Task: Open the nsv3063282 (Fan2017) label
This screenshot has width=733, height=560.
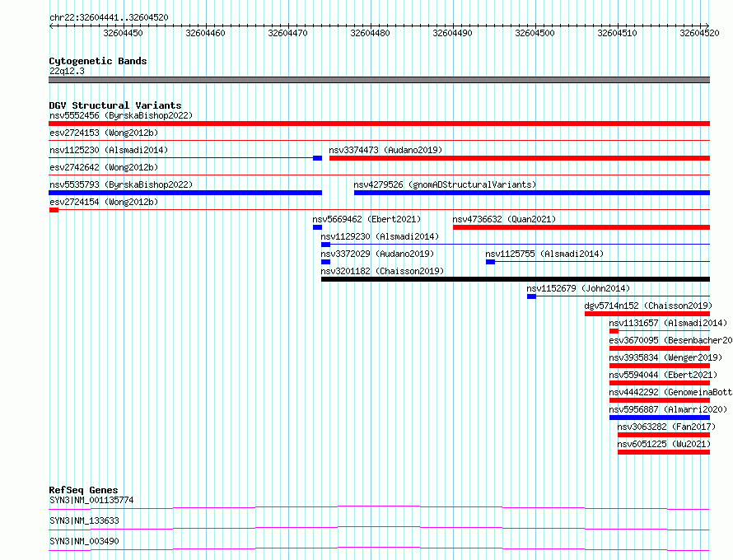Action: point(666,427)
